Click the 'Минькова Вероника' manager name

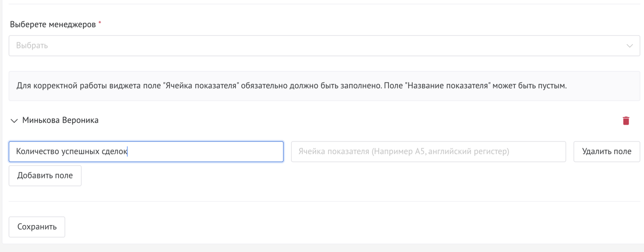pyautogui.click(x=60, y=120)
